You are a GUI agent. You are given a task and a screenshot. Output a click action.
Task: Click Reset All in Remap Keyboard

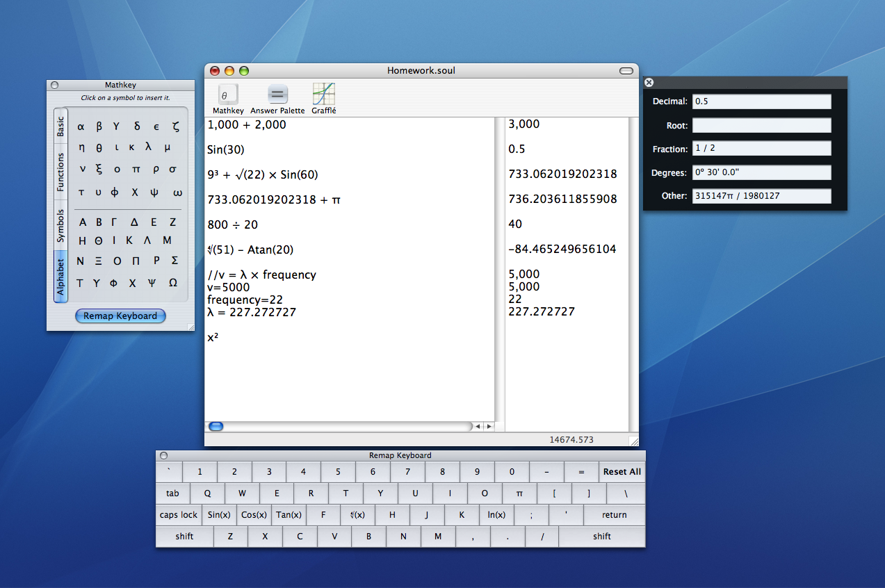(x=622, y=472)
